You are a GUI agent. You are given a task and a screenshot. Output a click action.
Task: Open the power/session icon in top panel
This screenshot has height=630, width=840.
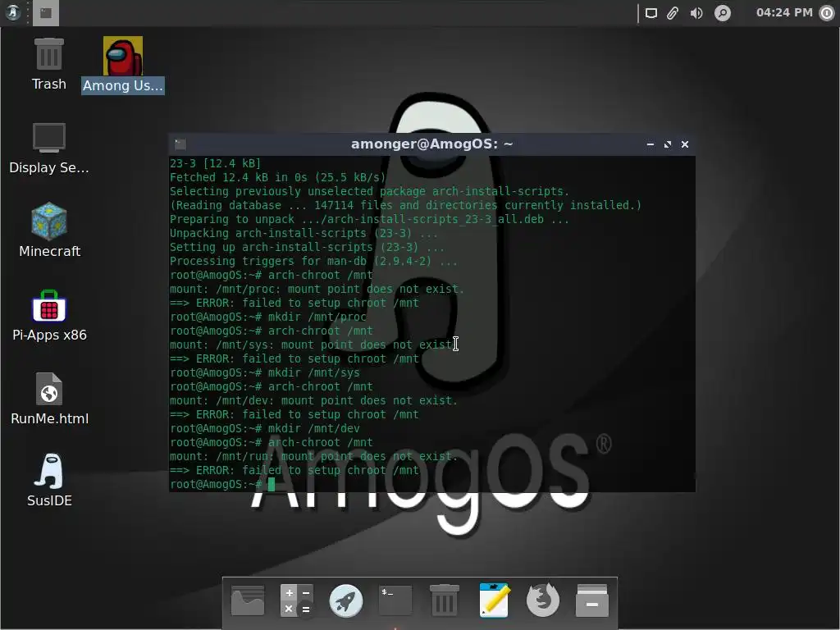click(827, 13)
